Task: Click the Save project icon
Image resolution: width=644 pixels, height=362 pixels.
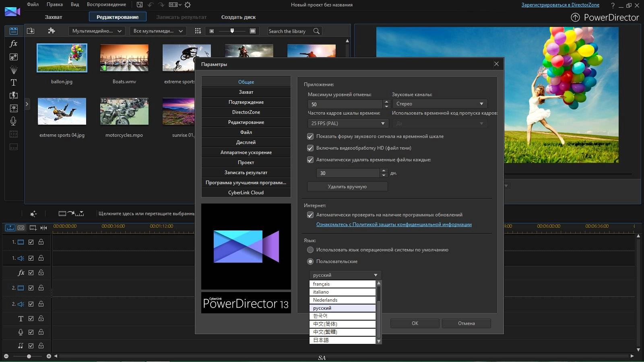Action: (x=140, y=5)
